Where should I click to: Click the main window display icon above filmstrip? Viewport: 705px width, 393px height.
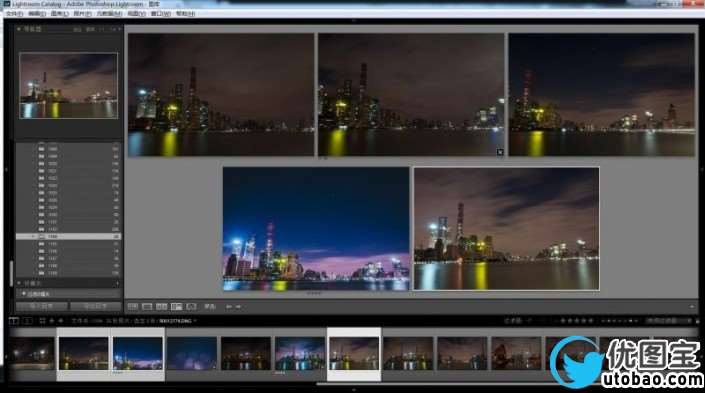coord(14,321)
